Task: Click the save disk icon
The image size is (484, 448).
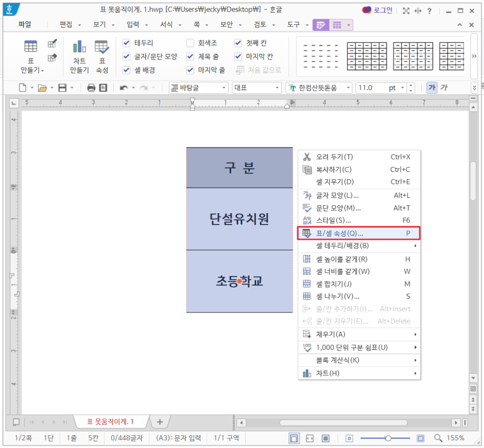Action: 62,88
